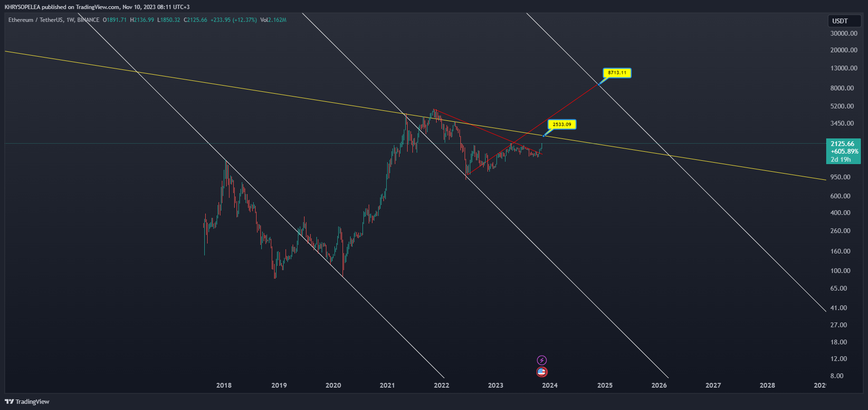The height and width of the screenshot is (410, 868).
Task: Click the 950.00 price axis label
Action: coord(840,177)
